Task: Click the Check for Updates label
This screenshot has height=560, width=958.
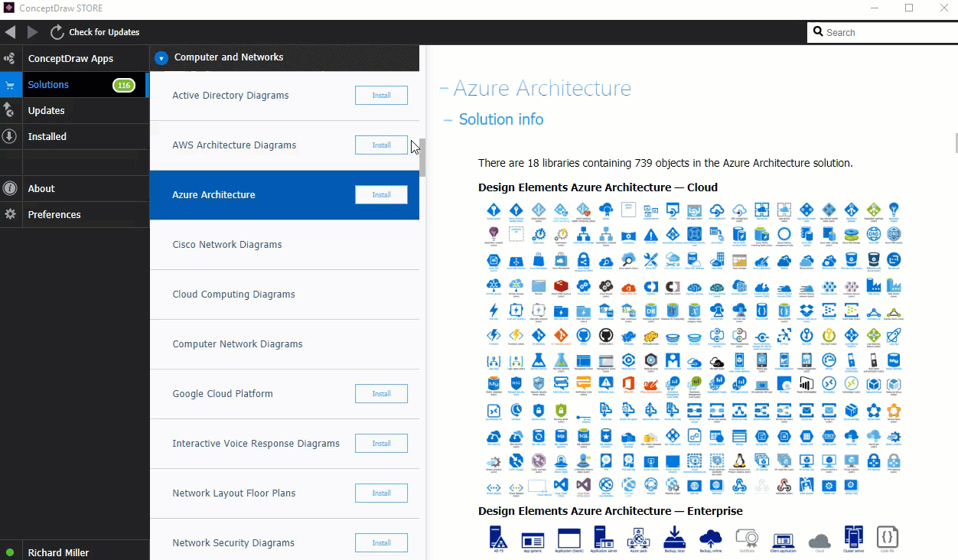Action: coord(104,32)
